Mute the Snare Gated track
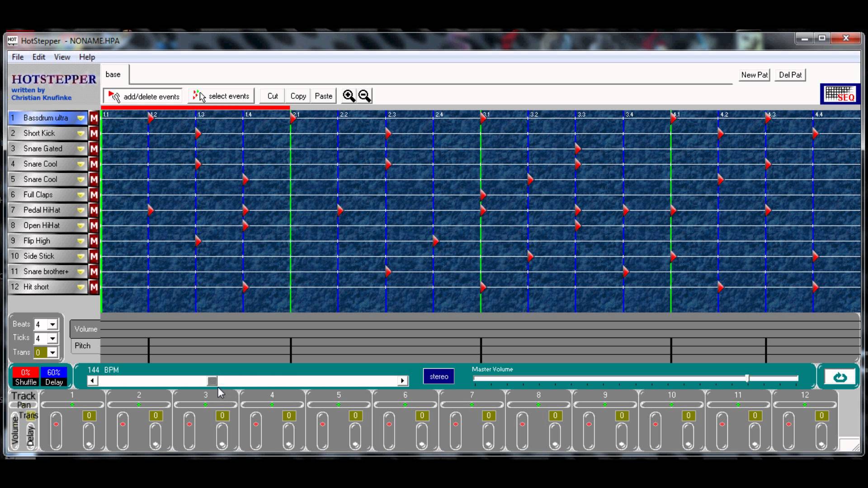 pos(94,148)
